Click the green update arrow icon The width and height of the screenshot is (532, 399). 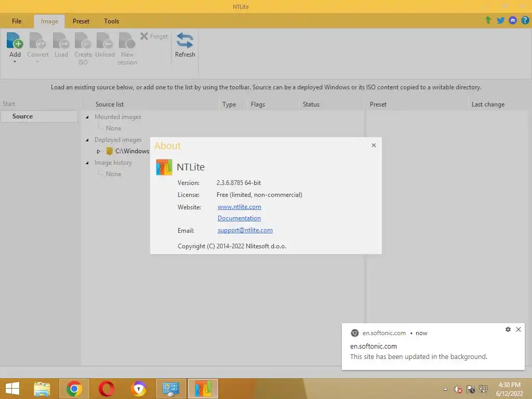coord(488,20)
